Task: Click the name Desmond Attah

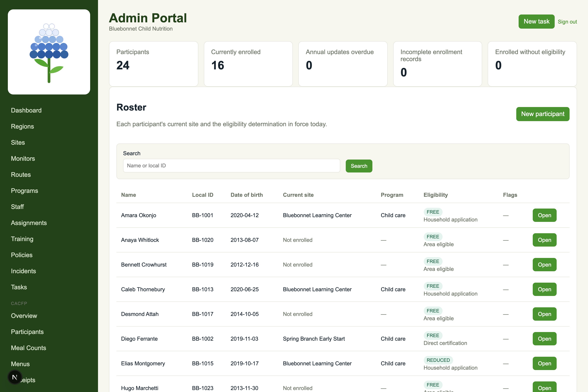Action: coord(140,314)
